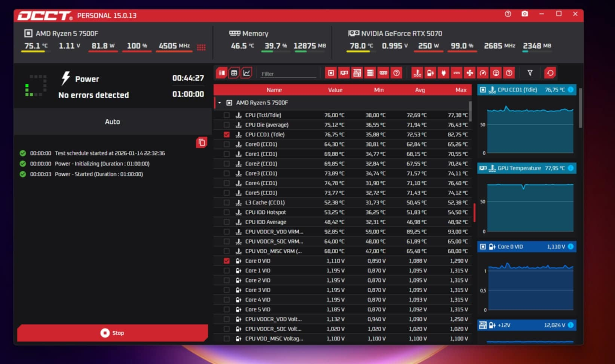Sort the sensor table by Max column

pos(461,90)
